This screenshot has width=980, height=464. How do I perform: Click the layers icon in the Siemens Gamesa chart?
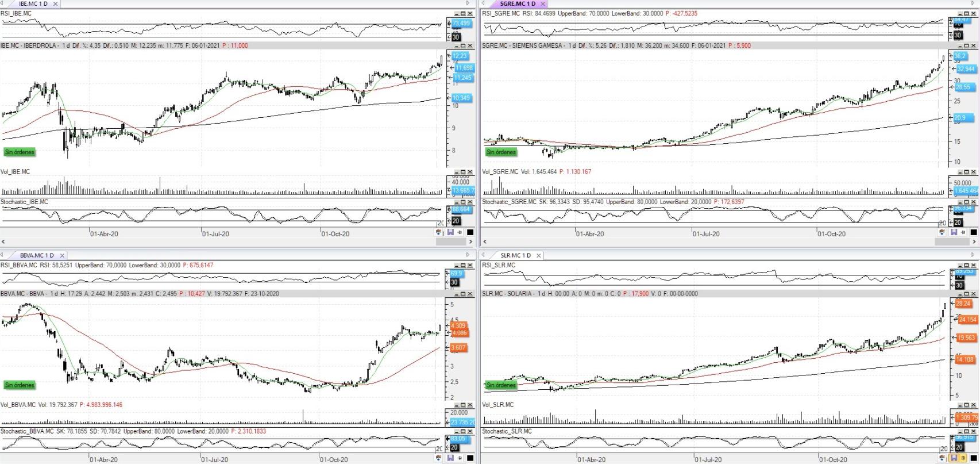pyautogui.click(x=942, y=232)
